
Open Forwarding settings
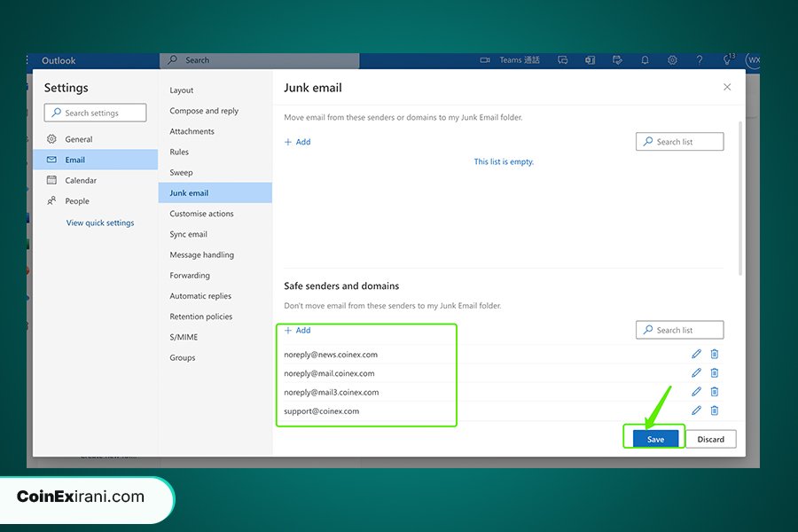click(215, 276)
